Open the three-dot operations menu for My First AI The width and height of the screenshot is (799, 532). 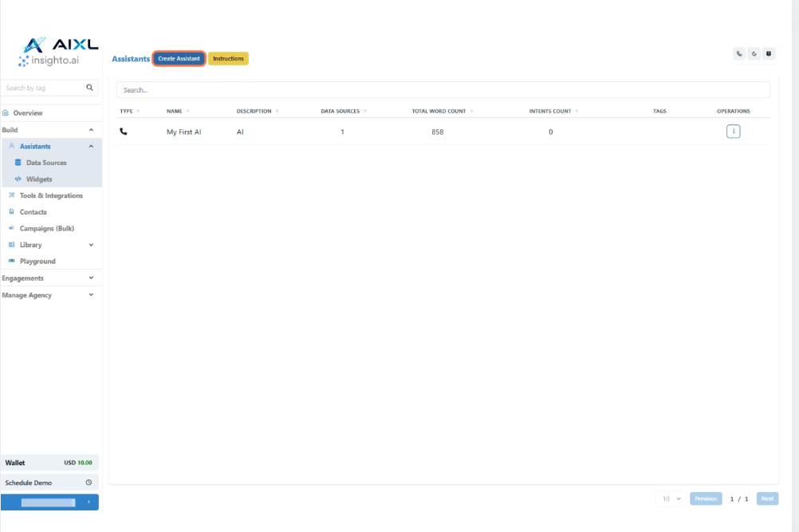pos(733,132)
